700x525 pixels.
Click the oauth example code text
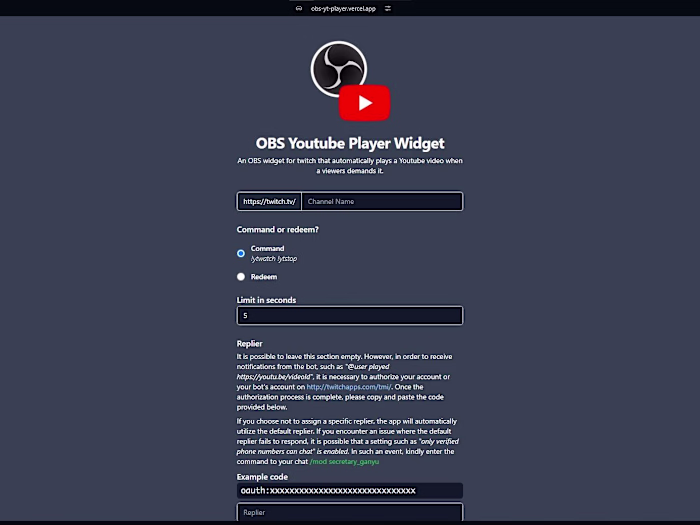tap(329, 491)
